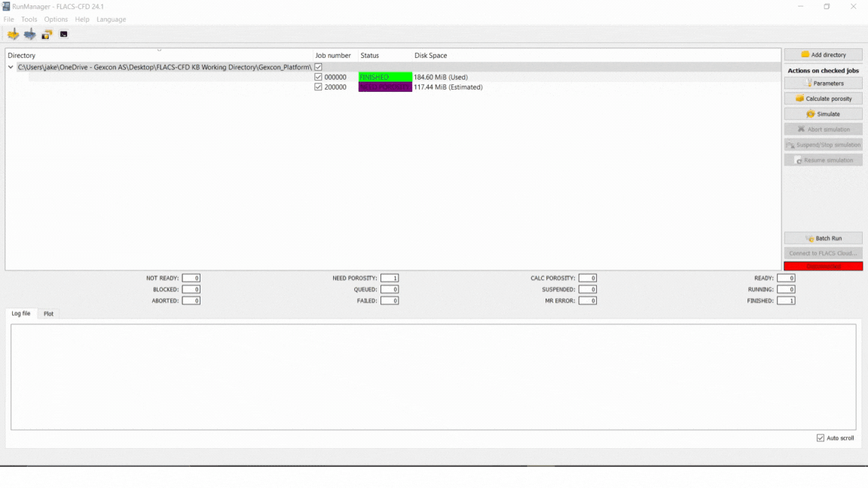Uncheck job 200000 checkbox
The image size is (868, 488).
pyautogui.click(x=318, y=87)
